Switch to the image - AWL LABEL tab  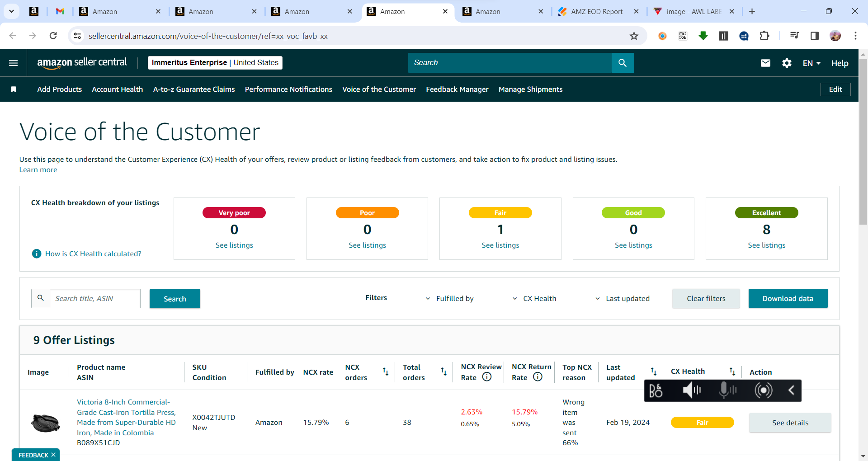pos(694,12)
